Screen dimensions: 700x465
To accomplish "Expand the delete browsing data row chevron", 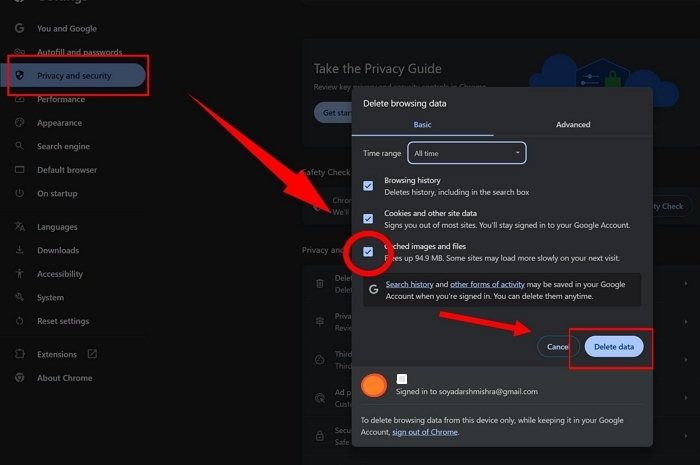I will point(686,283).
